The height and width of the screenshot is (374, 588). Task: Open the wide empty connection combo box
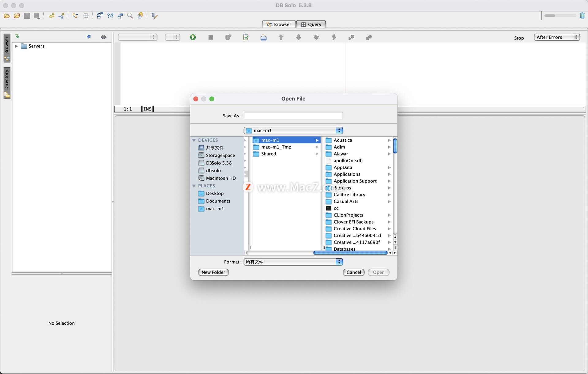click(138, 37)
